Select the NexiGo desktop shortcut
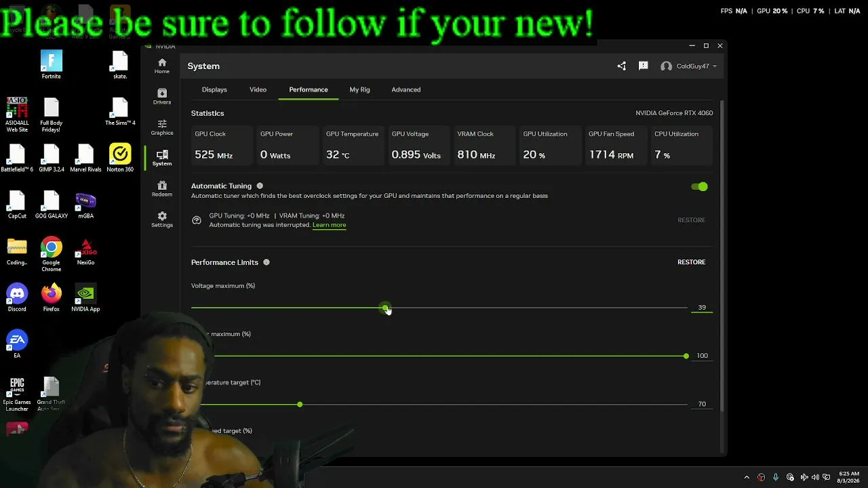This screenshot has width=868, height=488. 85,251
